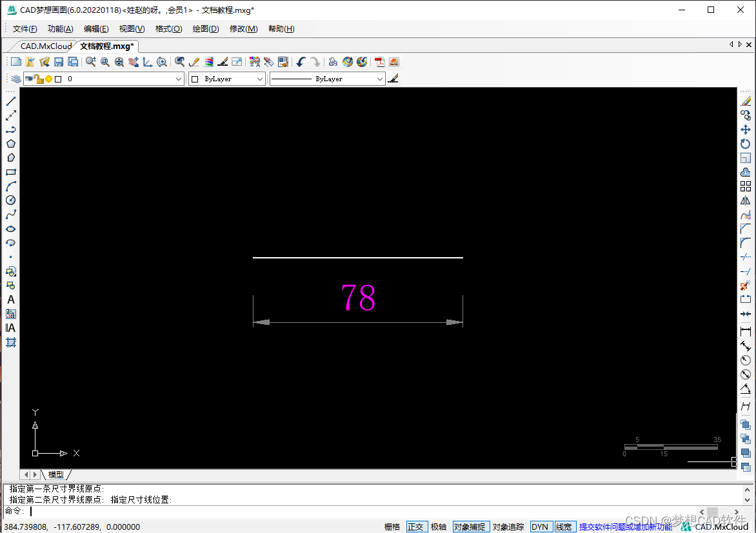Viewport: 756px width, 533px height.
Task: Click 提交软件问题或增加新功能 link
Action: (x=625, y=527)
